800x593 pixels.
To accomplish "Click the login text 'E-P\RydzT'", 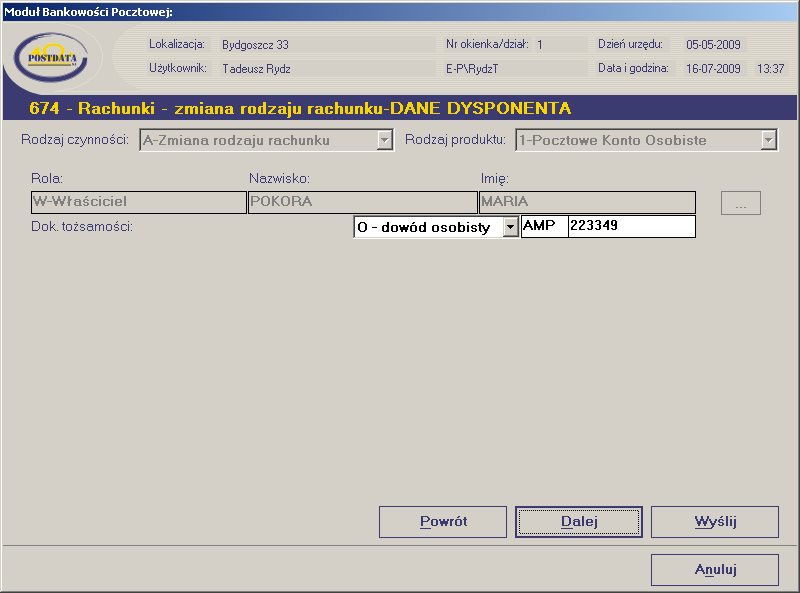I will tap(472, 69).
